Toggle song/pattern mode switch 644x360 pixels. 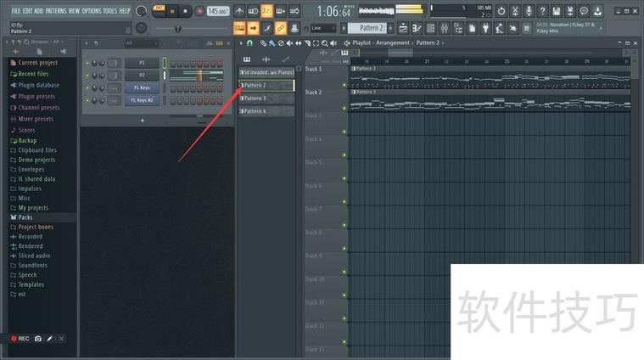[x=159, y=11]
